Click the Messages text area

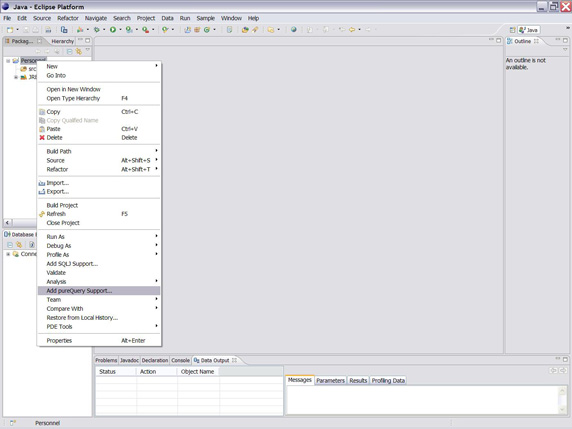(x=422, y=400)
